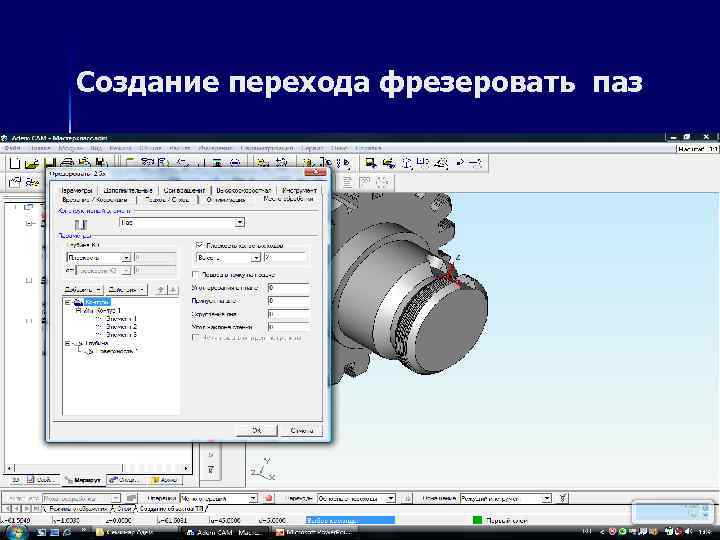Click the slot element pictogram beside the Паз combo

click(x=80, y=225)
